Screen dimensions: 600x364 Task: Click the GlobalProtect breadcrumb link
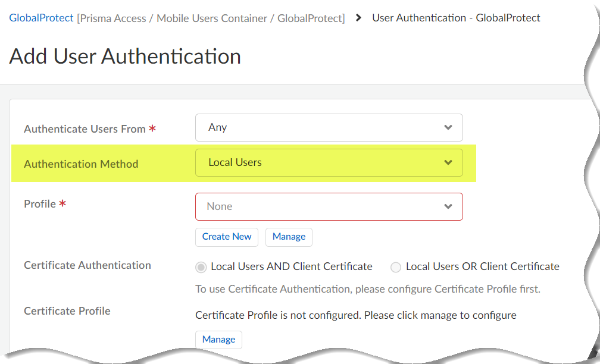(x=41, y=18)
